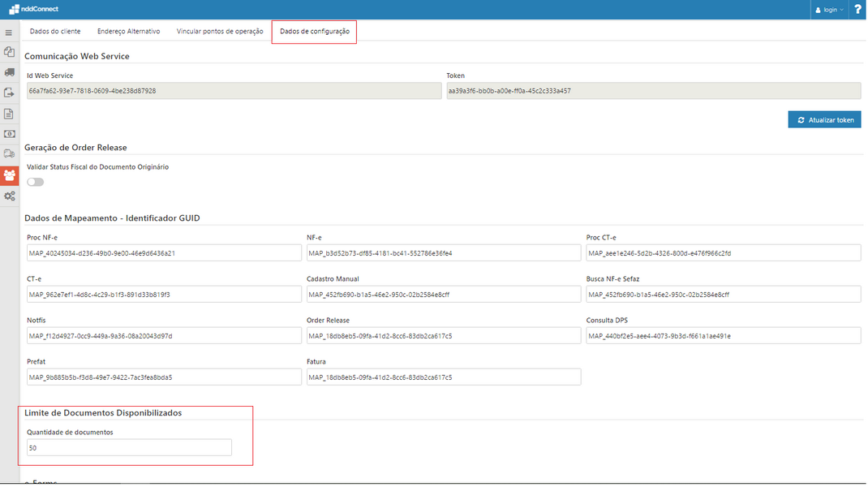Image resolution: width=868 pixels, height=487 pixels.
Task: Open the document page icon in the sidebar
Action: 9,114
